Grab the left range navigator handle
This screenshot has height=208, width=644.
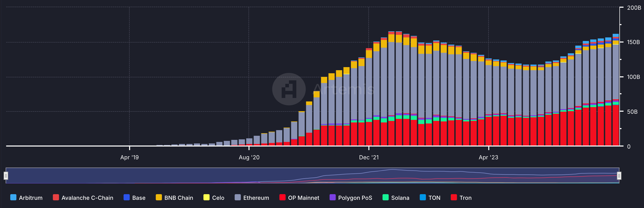(6, 175)
